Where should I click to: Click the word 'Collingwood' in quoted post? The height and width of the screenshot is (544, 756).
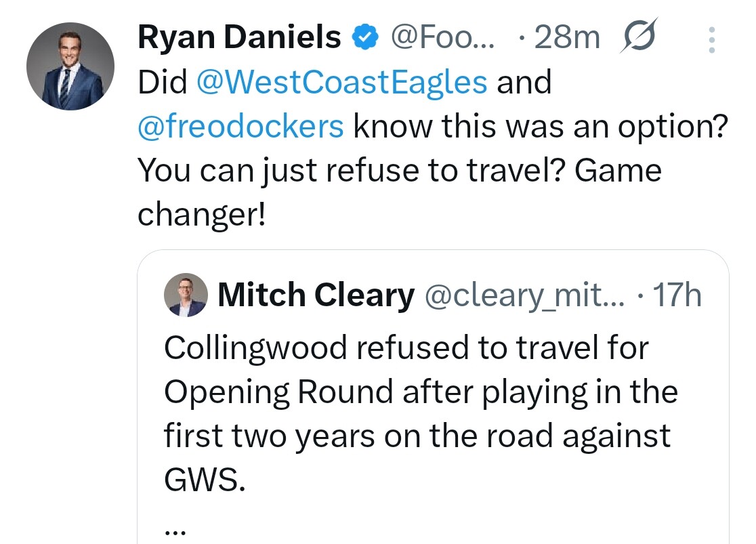point(255,348)
